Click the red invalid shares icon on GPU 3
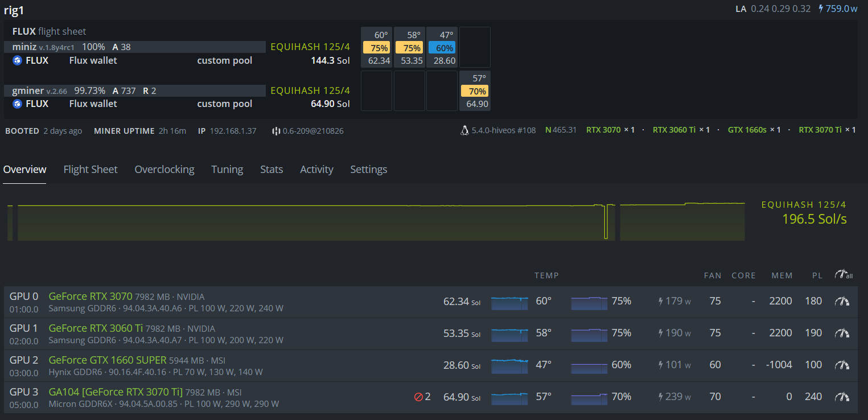 418,397
